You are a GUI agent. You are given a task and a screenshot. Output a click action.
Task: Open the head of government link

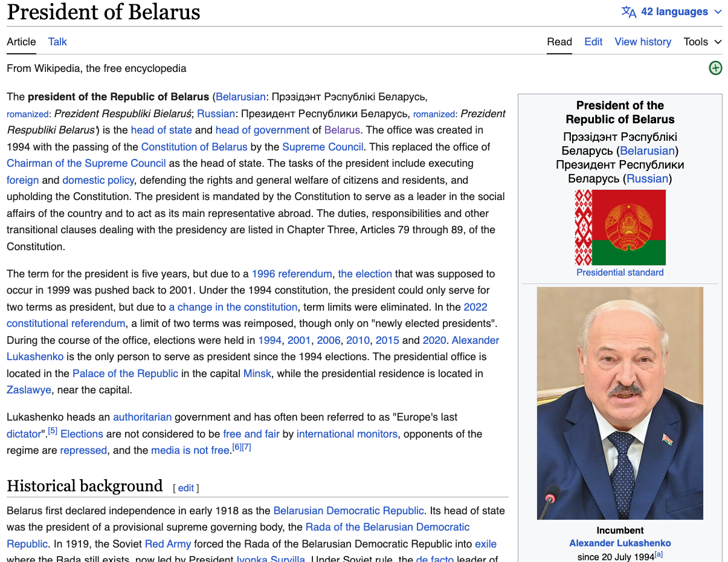tap(262, 130)
